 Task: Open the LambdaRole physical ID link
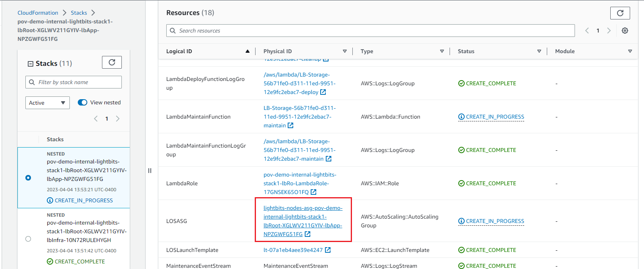300,183
